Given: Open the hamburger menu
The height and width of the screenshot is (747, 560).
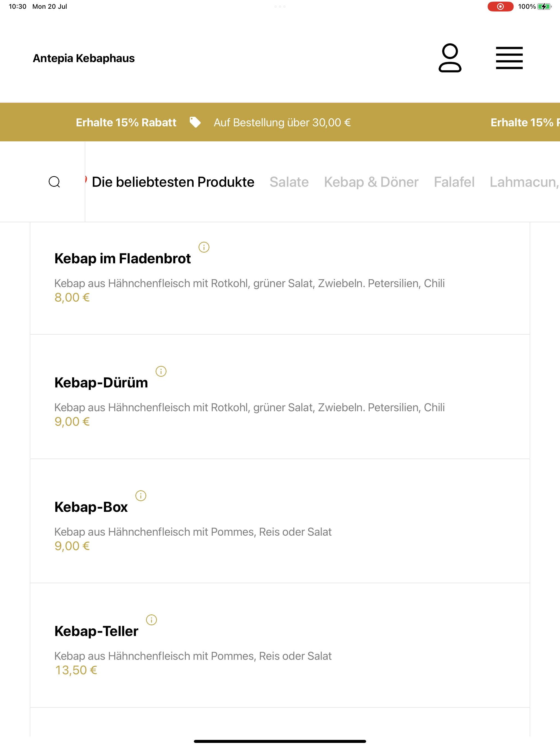Looking at the screenshot, I should point(509,58).
